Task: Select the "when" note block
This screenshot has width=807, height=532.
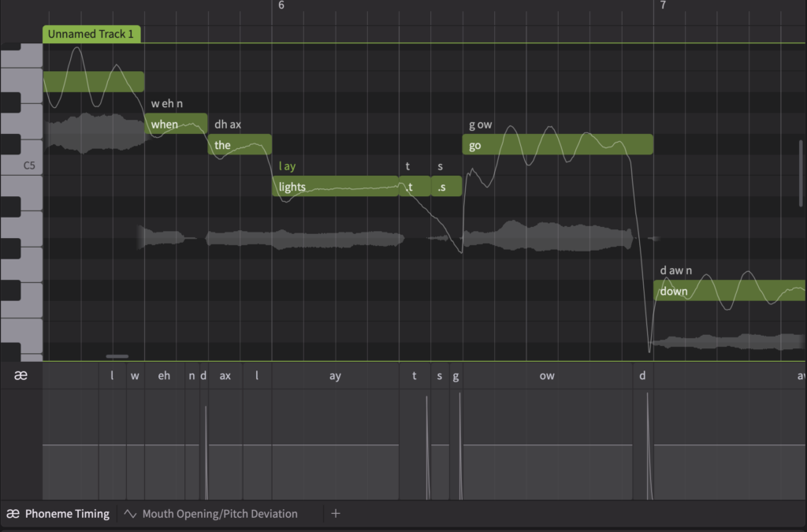Action: click(175, 124)
